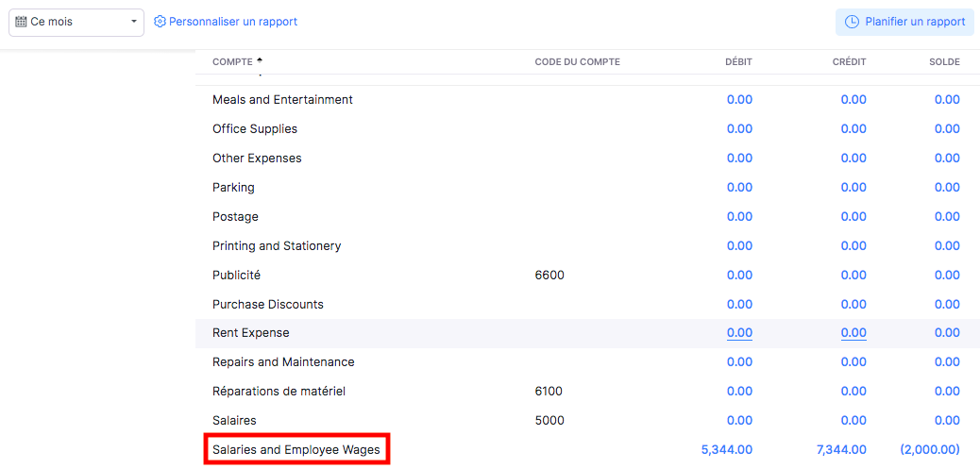This screenshot has width=980, height=469.
Task: Expand the date range dropdown caret
Action: click(134, 22)
